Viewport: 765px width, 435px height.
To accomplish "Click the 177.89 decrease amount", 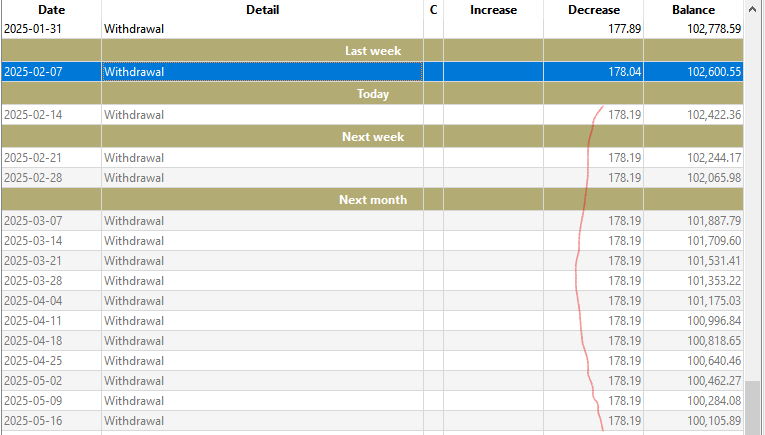I will 624,29.
